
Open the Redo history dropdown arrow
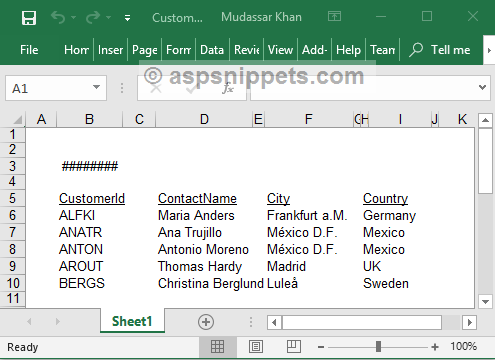(x=108, y=17)
